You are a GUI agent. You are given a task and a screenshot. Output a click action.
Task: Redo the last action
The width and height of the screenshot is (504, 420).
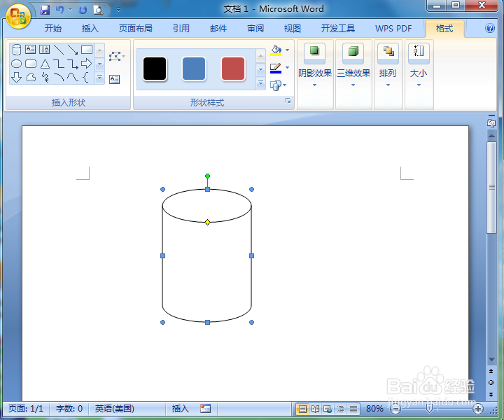click(x=83, y=10)
